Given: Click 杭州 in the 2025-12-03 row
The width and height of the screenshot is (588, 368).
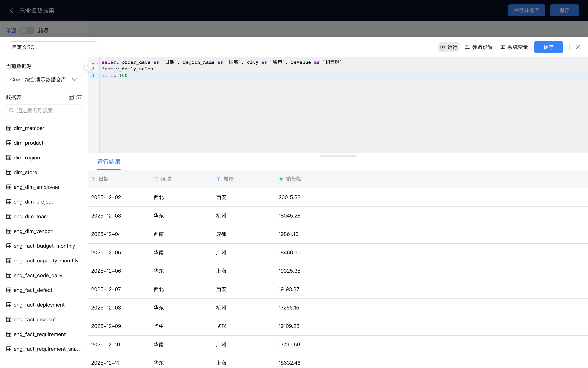Looking at the screenshot, I should pyautogui.click(x=221, y=216).
